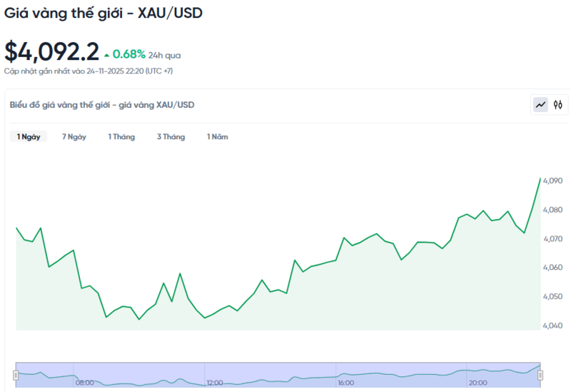Click the 4,090 y-axis label

click(x=552, y=181)
